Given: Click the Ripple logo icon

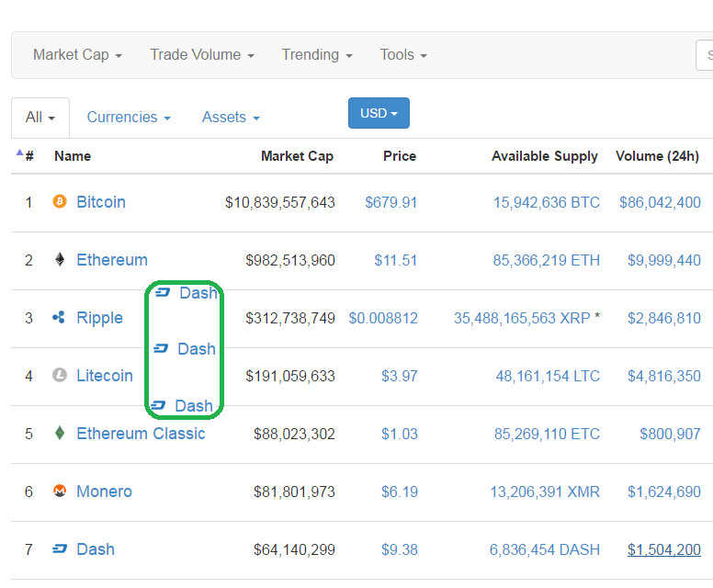Looking at the screenshot, I should 59,317.
